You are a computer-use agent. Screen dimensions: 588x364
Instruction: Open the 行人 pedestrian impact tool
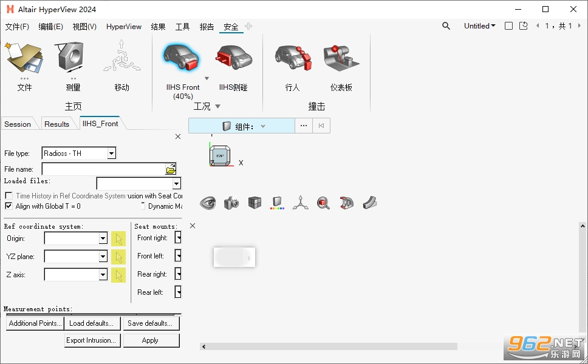pos(293,58)
